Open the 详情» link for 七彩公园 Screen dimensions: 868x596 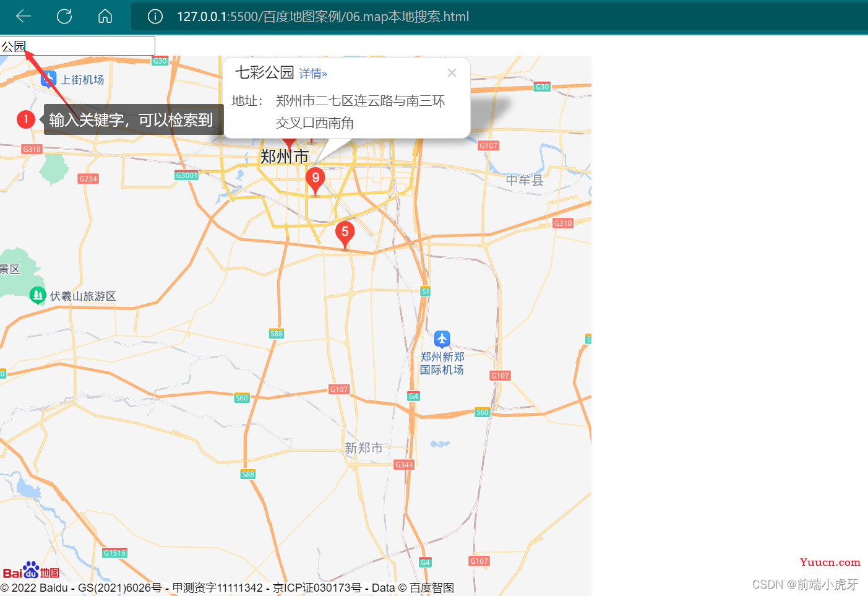(x=313, y=74)
